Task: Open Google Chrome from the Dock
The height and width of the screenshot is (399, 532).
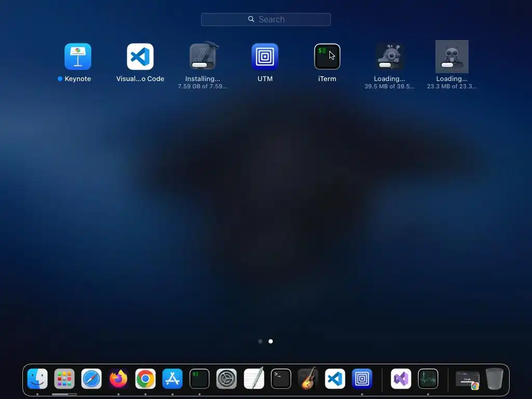Action: tap(145, 379)
